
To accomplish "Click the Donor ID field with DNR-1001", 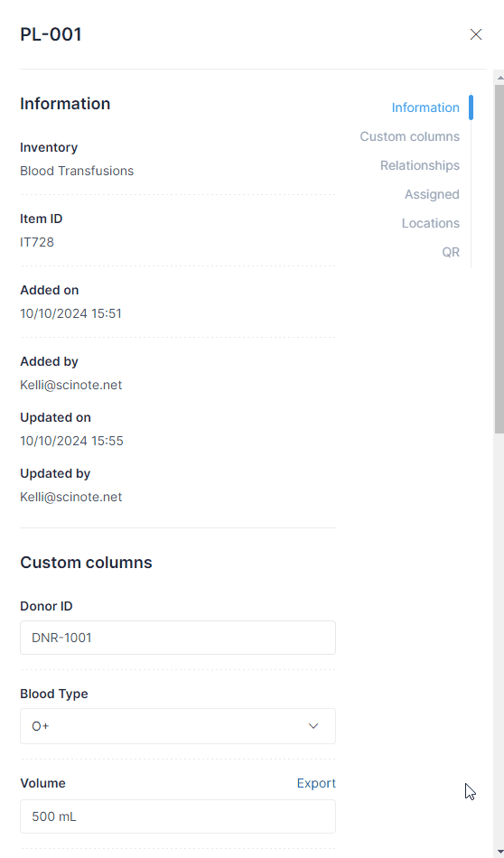I will click(178, 638).
